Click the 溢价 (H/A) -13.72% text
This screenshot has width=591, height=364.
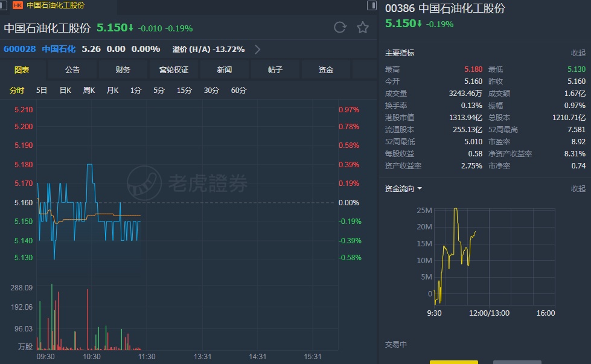tap(208, 49)
